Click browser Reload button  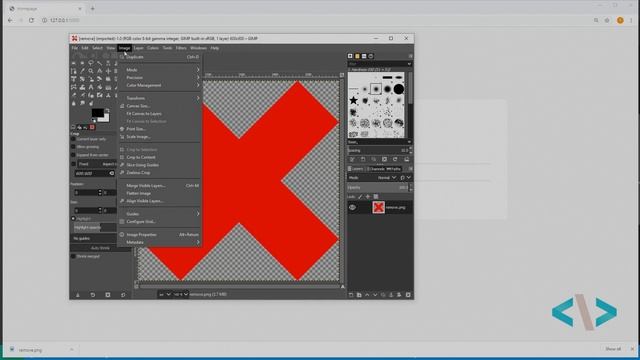click(x=31, y=20)
